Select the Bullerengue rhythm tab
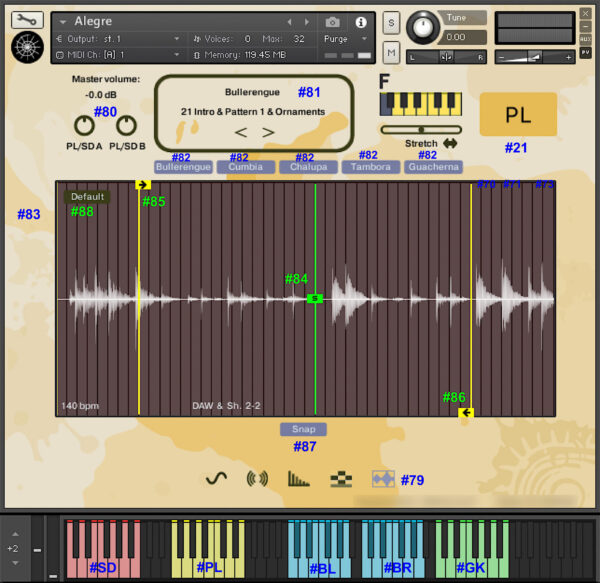This screenshot has width=600, height=583. point(183,167)
